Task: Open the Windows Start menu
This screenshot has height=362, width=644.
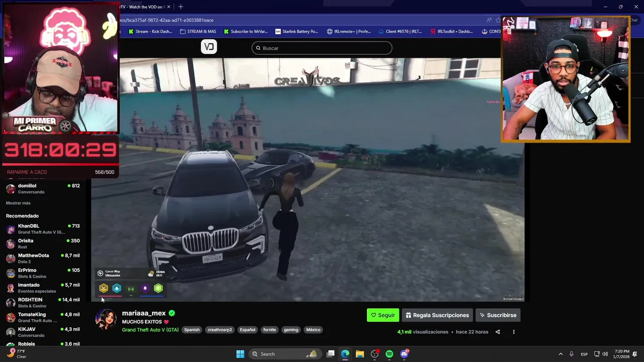Action: [x=240, y=354]
